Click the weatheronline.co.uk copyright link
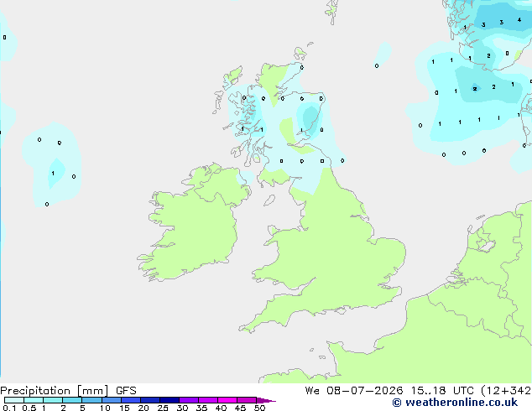Image resolution: width=532 pixels, height=411 pixels. (455, 403)
